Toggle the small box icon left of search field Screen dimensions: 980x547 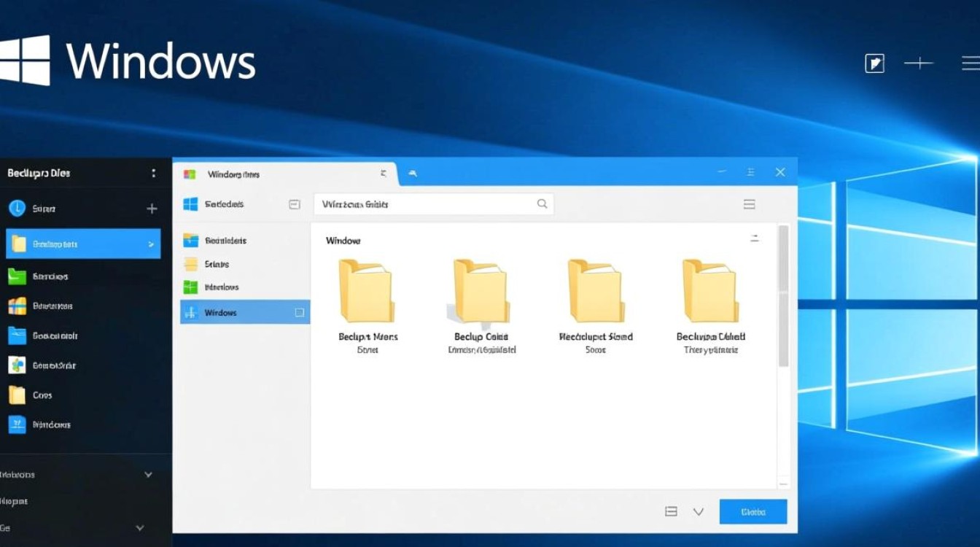295,205
